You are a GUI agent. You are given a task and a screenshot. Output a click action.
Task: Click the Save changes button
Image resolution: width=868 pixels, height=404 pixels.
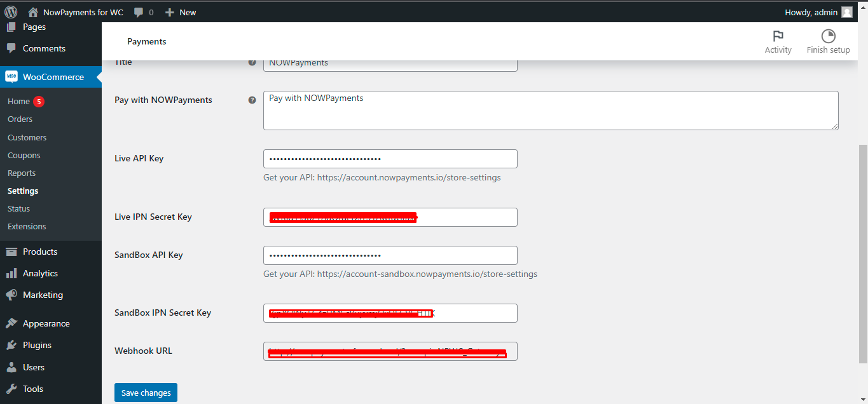pyautogui.click(x=146, y=393)
